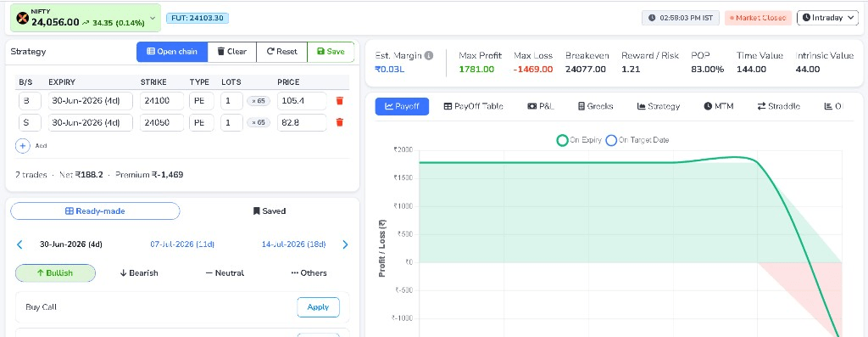Open the Straddle tab
Image resolution: width=868 pixels, height=337 pixels.
coord(779,106)
